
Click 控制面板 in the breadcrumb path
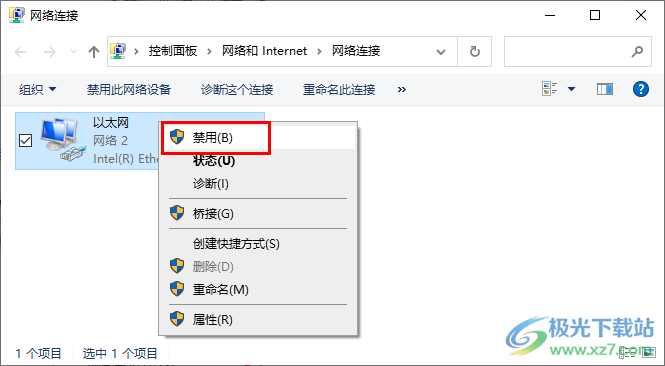point(173,51)
